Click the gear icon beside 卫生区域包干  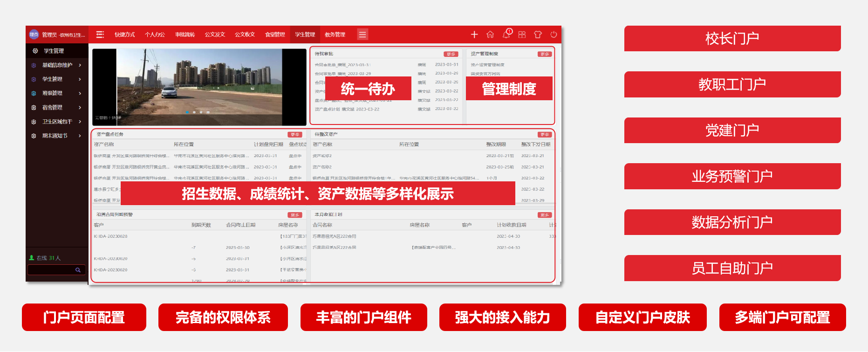tap(34, 122)
